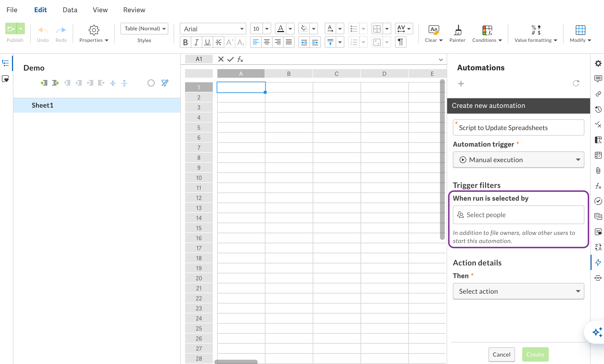The height and width of the screenshot is (364, 604).
Task: Click the Select people input field
Action: coord(518,215)
